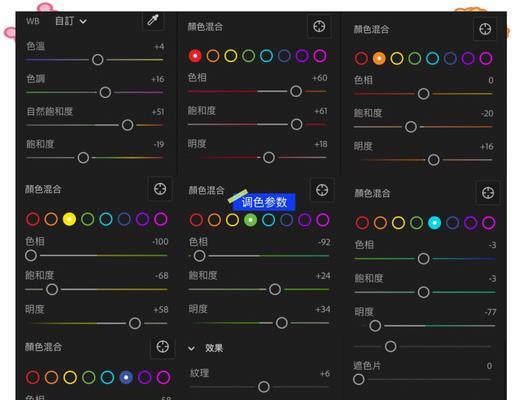
Task: Adjust orange 色相 slider showing 0
Action: (424, 94)
